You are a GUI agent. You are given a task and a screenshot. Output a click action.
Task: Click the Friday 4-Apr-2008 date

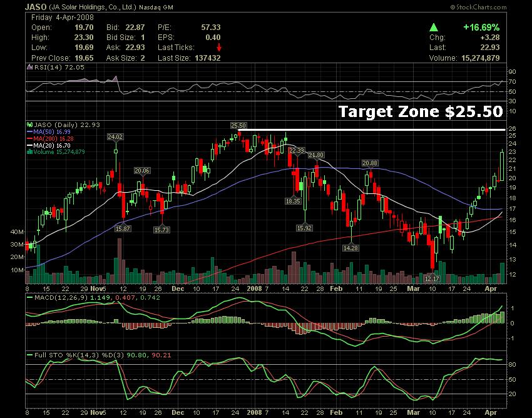[63, 18]
